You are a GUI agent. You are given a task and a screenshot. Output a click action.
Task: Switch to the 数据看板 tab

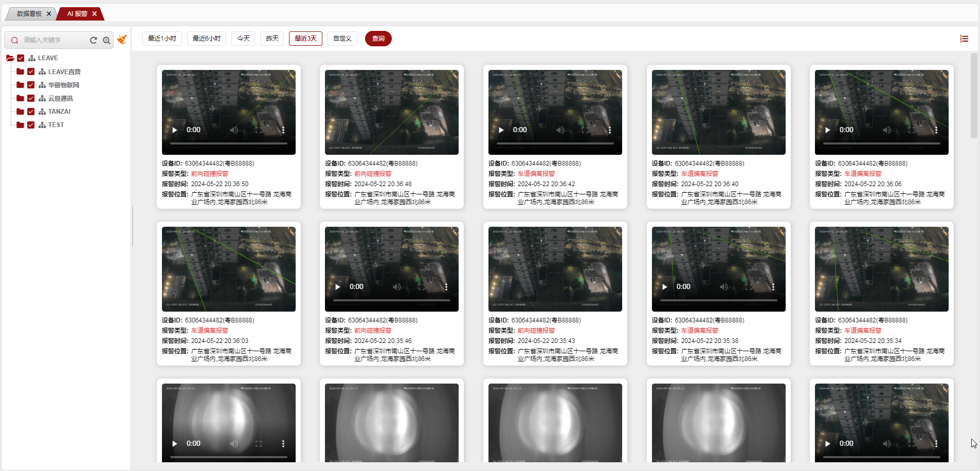[x=29, y=14]
